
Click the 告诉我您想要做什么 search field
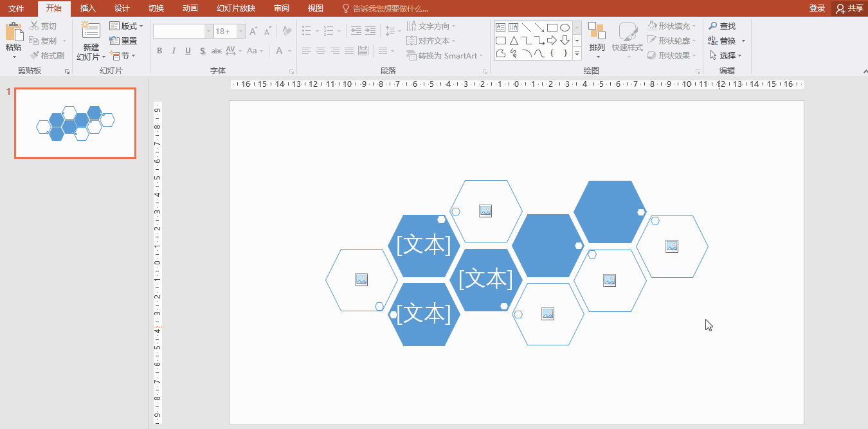coord(386,8)
